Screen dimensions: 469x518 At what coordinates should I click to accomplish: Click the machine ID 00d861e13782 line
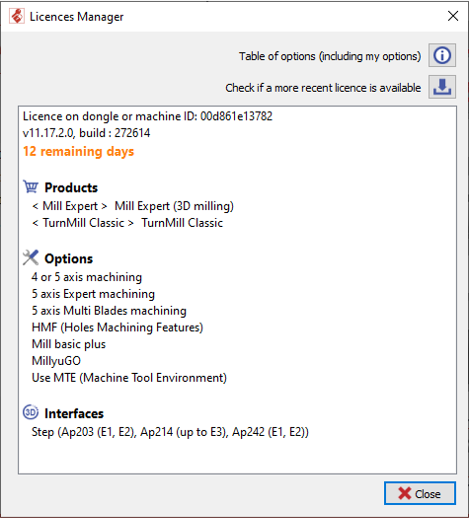[148, 116]
